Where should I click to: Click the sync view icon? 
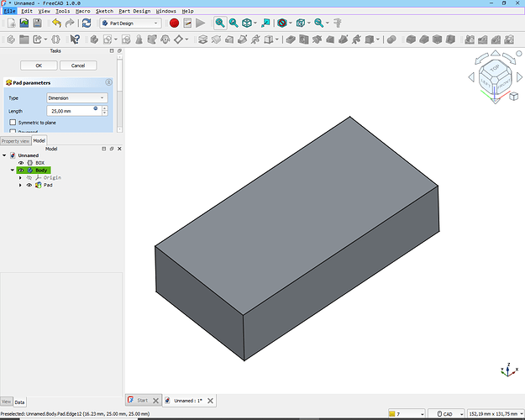(265, 24)
